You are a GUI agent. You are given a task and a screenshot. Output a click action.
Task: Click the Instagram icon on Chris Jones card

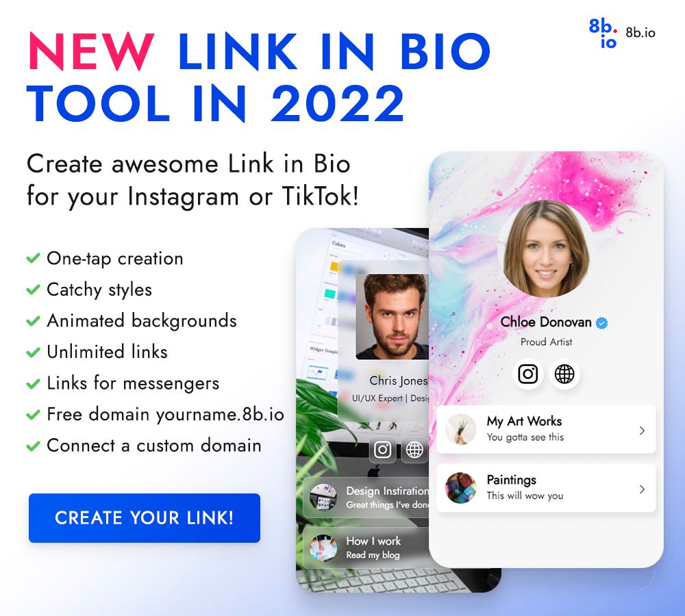click(383, 449)
